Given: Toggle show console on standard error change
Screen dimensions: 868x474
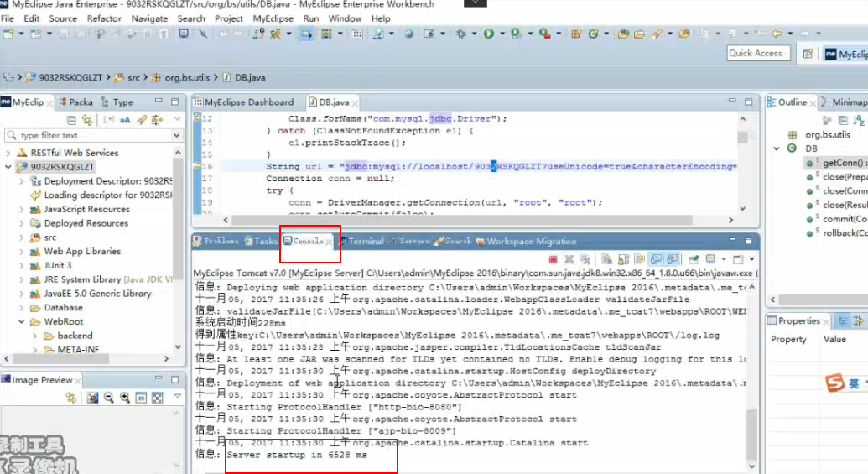Looking at the screenshot, I should pyautogui.click(x=673, y=259).
